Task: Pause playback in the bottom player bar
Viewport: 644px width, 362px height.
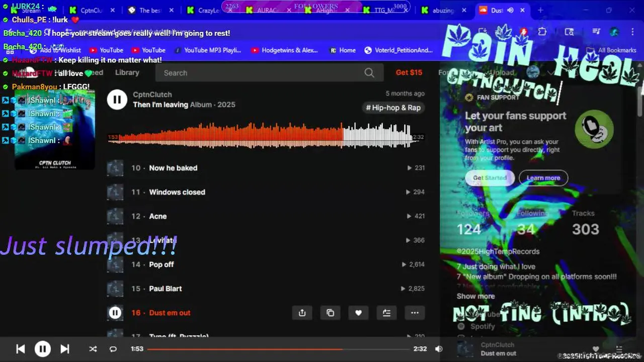Action: coord(43,349)
